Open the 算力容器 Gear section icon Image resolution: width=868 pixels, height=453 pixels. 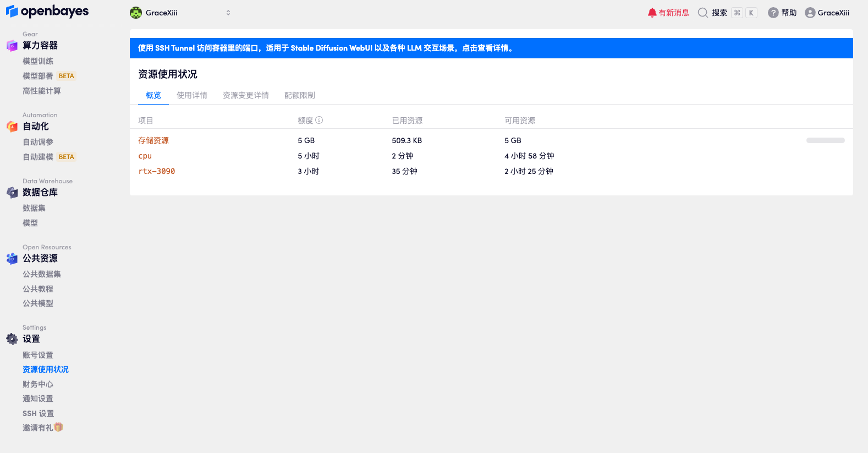pyautogui.click(x=12, y=46)
